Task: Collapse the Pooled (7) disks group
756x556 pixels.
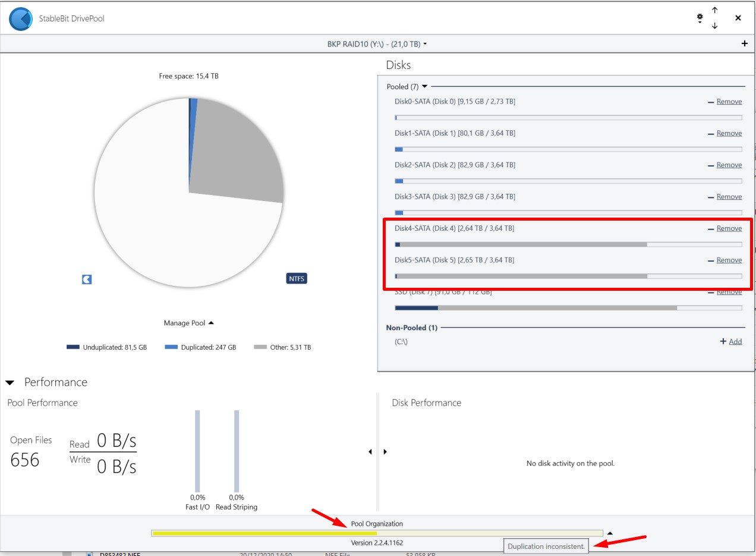Action: click(x=424, y=87)
